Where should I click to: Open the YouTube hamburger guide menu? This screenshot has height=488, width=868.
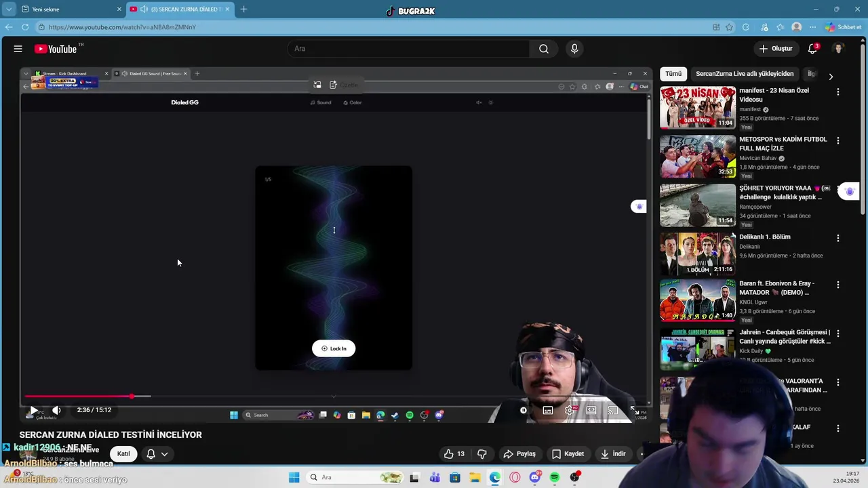coord(18,49)
